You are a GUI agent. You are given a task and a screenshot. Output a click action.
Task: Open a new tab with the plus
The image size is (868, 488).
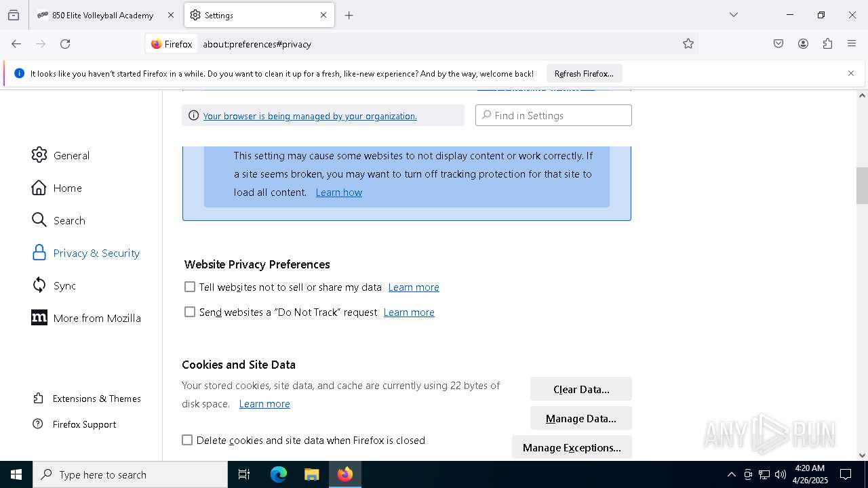click(x=349, y=15)
